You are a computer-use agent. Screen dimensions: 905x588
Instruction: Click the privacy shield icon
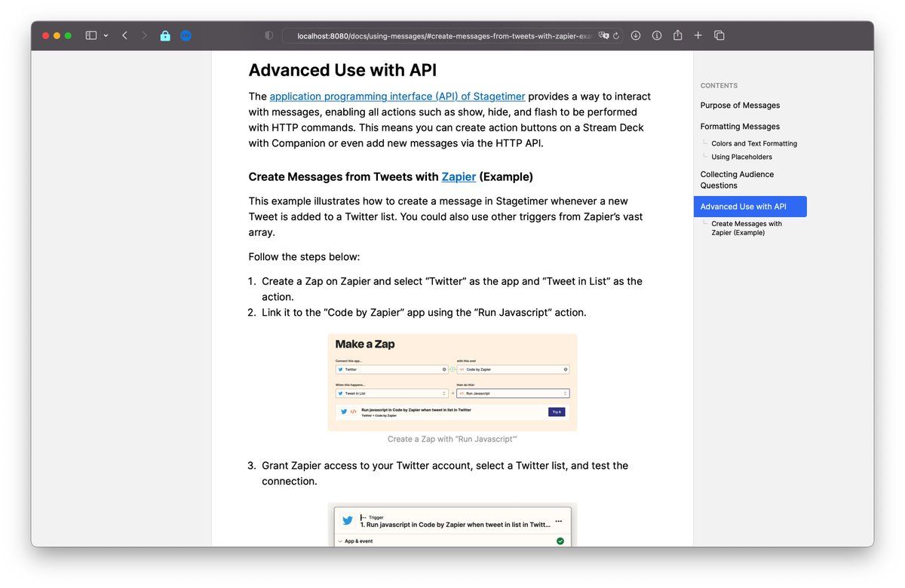269,35
